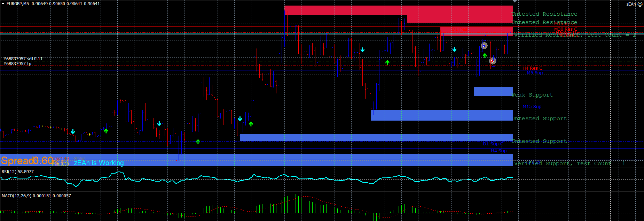Click the spread min 0.30 value

click(60, 164)
